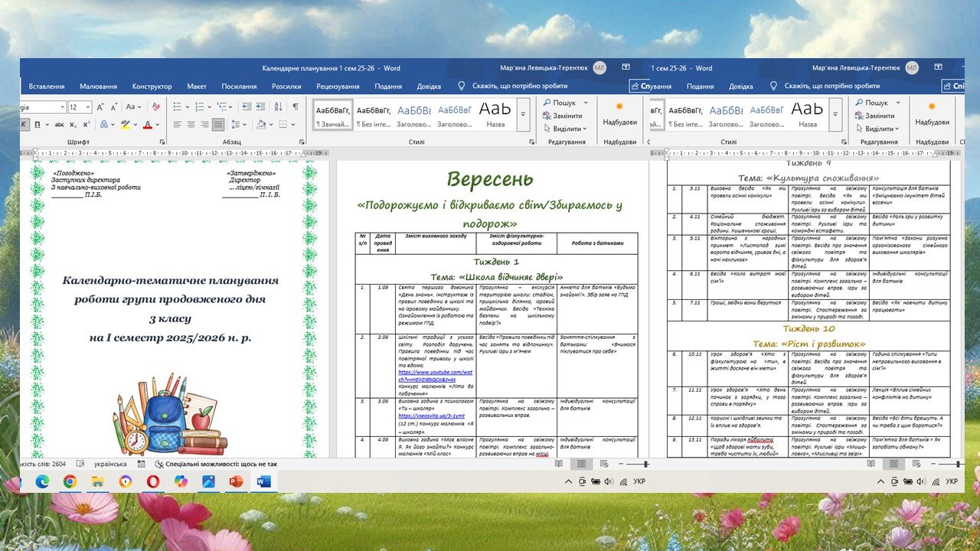Image resolution: width=980 pixels, height=551 pixels.
Task: Toggle the show paragraph marks (¶) button
Action: pyautogui.click(x=295, y=107)
